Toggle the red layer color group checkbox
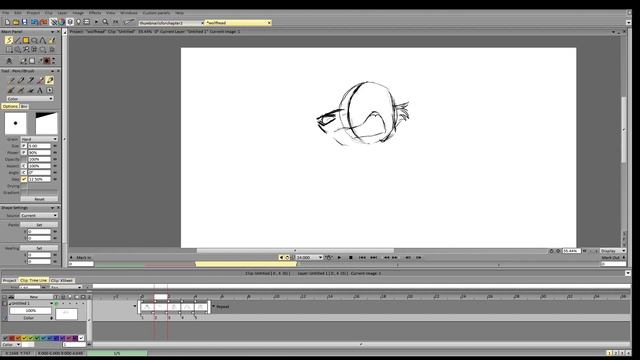 12,338
